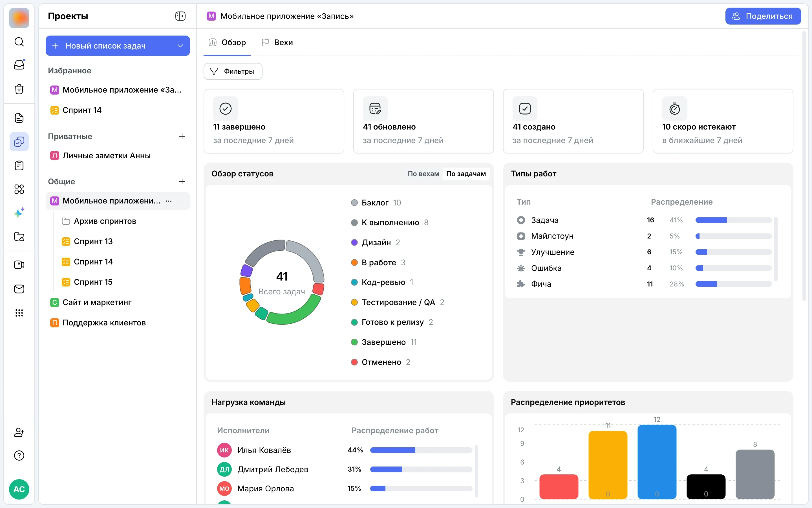Open more options for Мобильное приложение project
The height and width of the screenshot is (508, 812).
click(168, 201)
